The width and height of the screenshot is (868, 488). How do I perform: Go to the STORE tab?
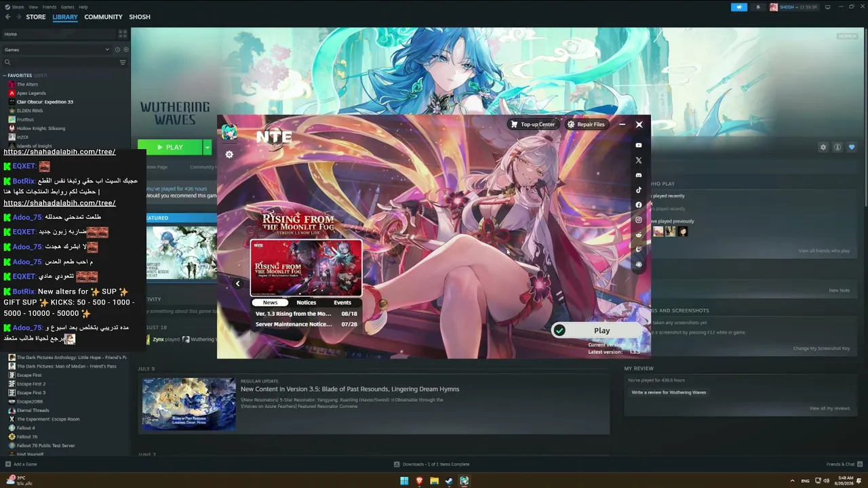click(36, 17)
